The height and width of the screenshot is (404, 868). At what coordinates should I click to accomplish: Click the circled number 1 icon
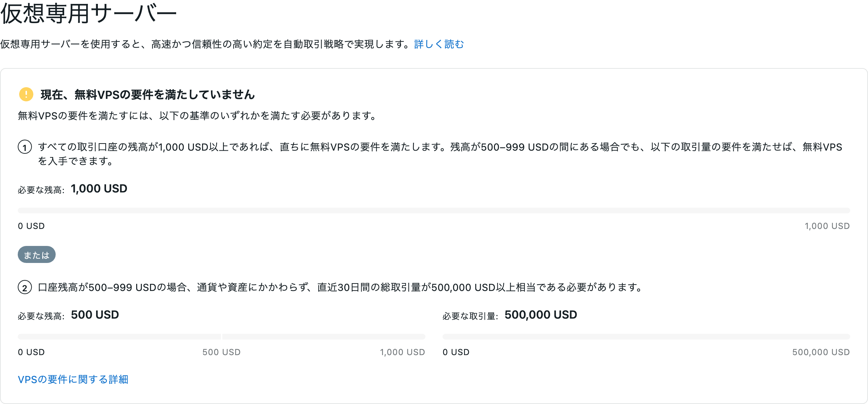click(x=25, y=147)
